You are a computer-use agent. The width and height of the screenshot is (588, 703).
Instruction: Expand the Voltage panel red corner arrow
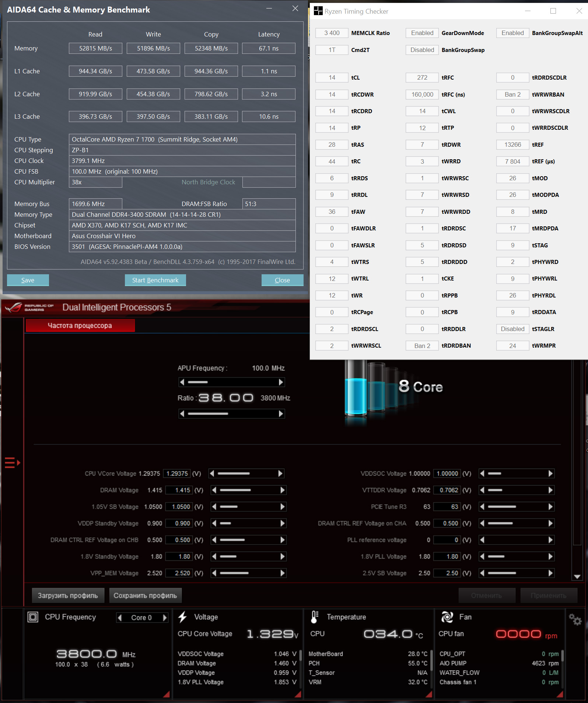[298, 694]
